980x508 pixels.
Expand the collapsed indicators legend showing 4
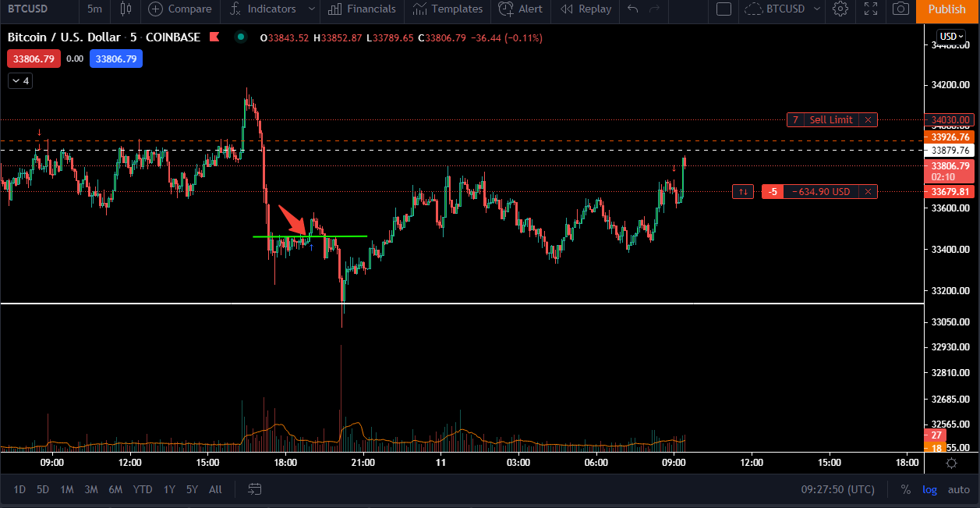point(20,80)
